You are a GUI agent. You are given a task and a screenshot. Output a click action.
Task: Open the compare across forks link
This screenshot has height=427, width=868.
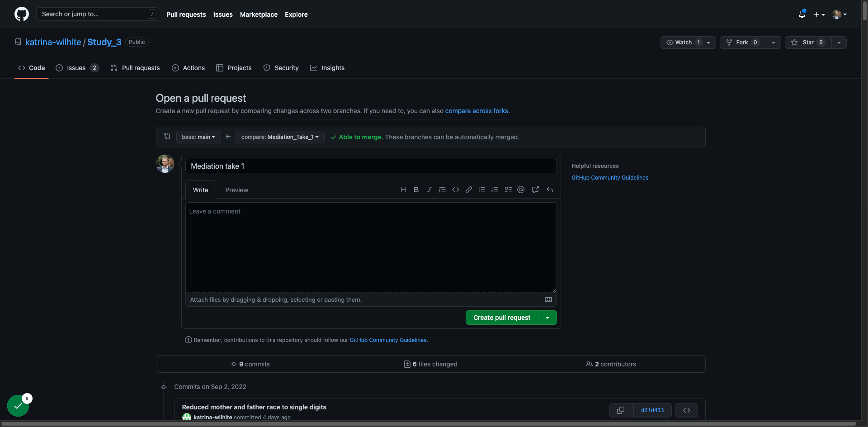476,111
